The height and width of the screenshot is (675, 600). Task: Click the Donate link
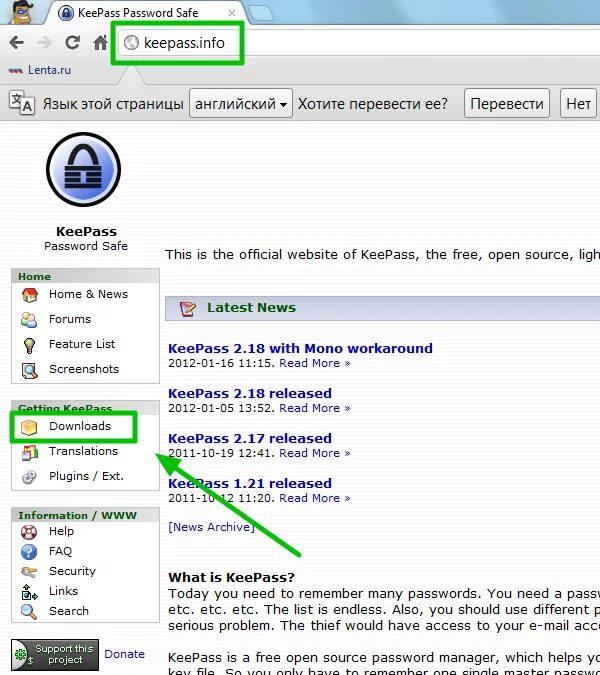[124, 654]
